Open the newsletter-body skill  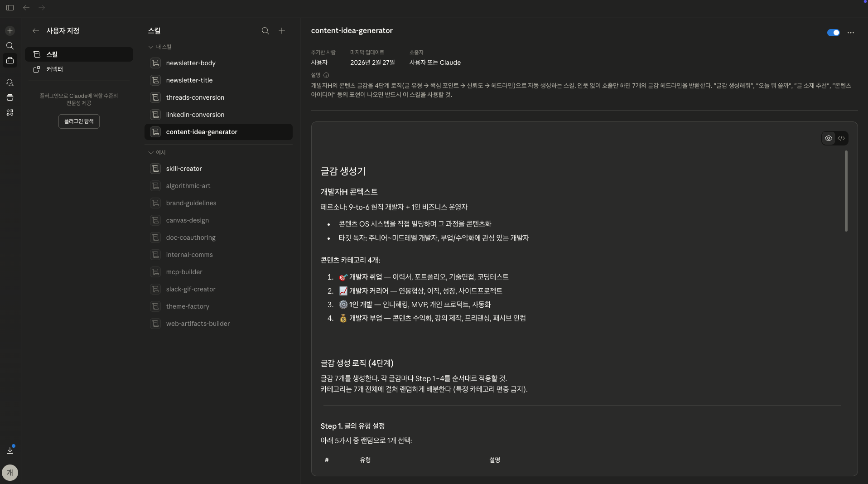click(191, 63)
